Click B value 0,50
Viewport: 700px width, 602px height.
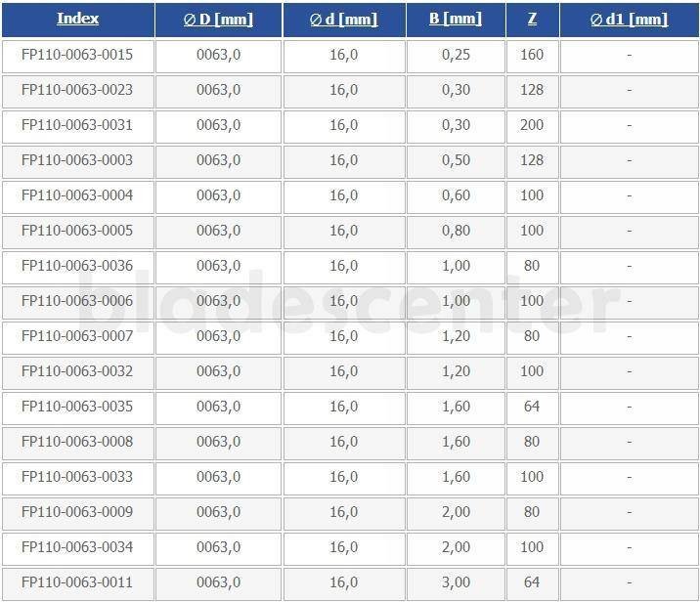tap(456, 160)
